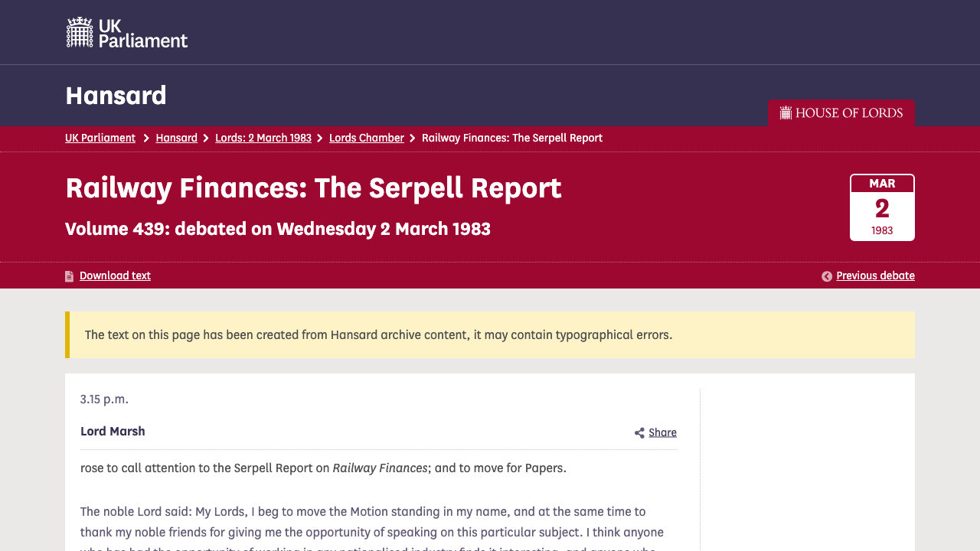
Task: Click the Lords: 2 March 1983 breadcrumb
Action: tap(263, 138)
